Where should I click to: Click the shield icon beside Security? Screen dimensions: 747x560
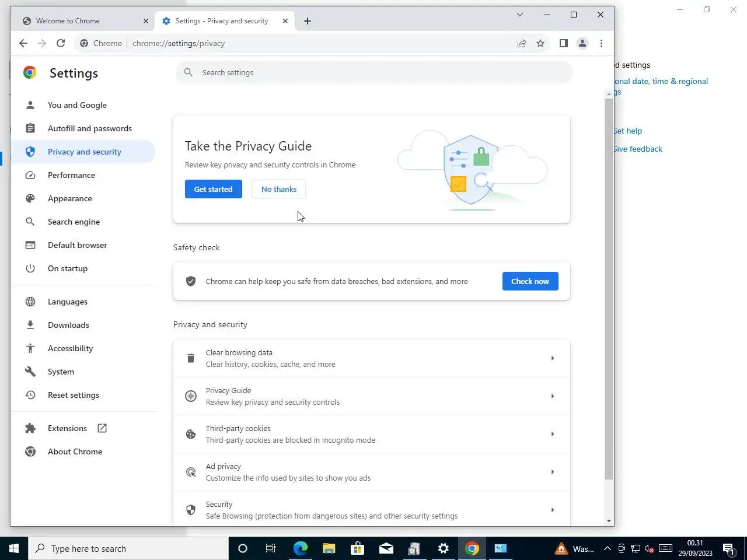point(190,510)
